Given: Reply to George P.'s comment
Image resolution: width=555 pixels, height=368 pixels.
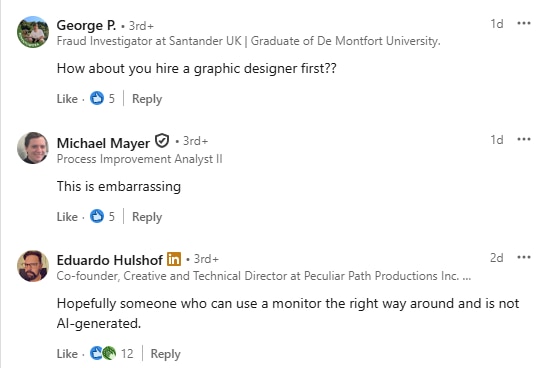Looking at the screenshot, I should point(147,99).
